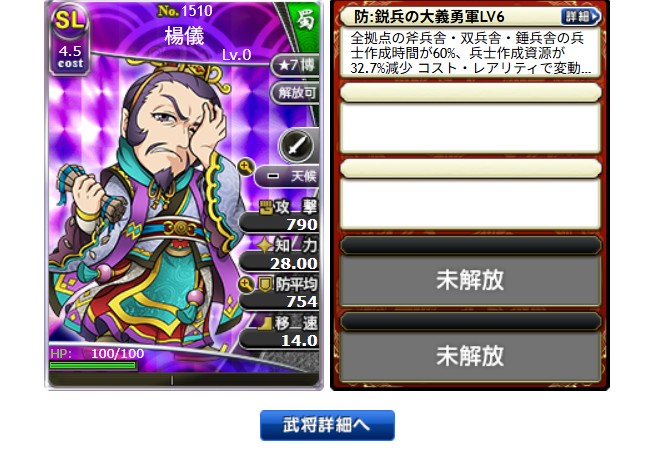The height and width of the screenshot is (465, 649).
Task: Toggle the 天候 minus collapse control
Action: (273, 176)
